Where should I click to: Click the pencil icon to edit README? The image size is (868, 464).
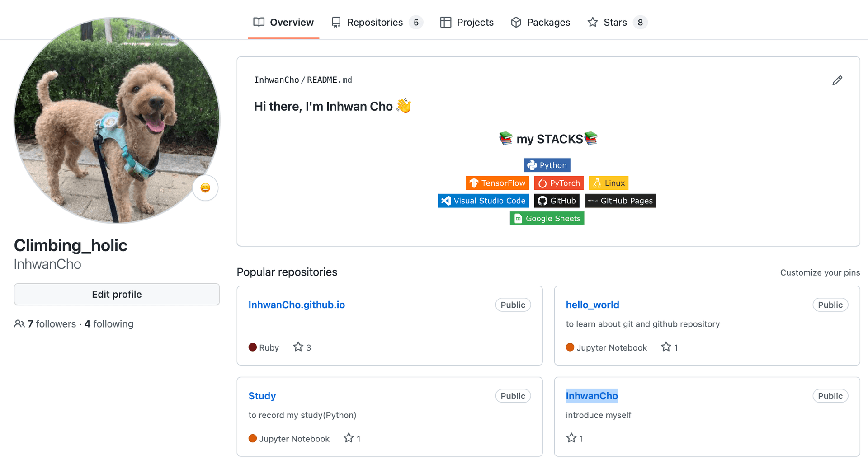coord(837,80)
